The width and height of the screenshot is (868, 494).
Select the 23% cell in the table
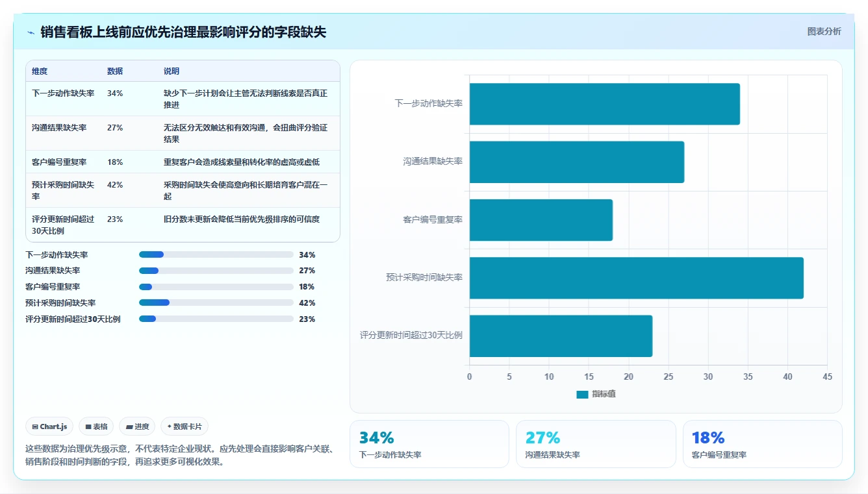(x=115, y=219)
